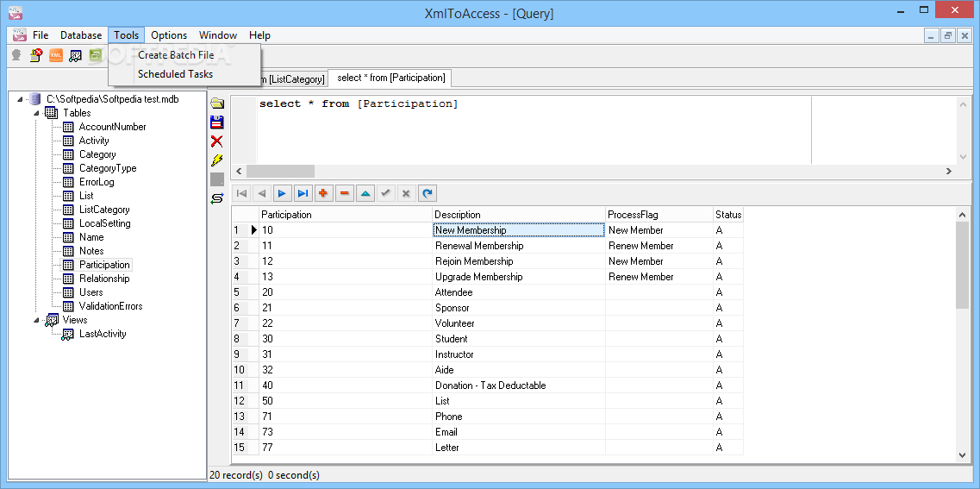Click the results grid vertical scrollbar down arrow
The height and width of the screenshot is (489, 980).
coord(963,455)
